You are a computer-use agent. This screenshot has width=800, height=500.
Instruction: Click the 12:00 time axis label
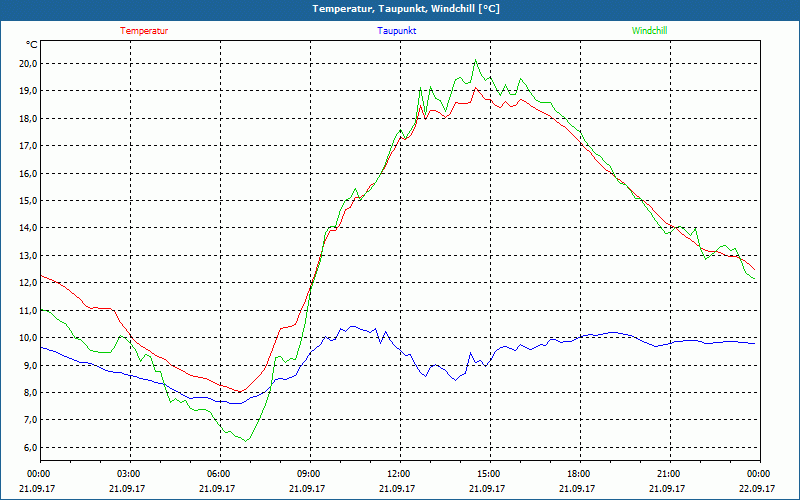click(400, 474)
